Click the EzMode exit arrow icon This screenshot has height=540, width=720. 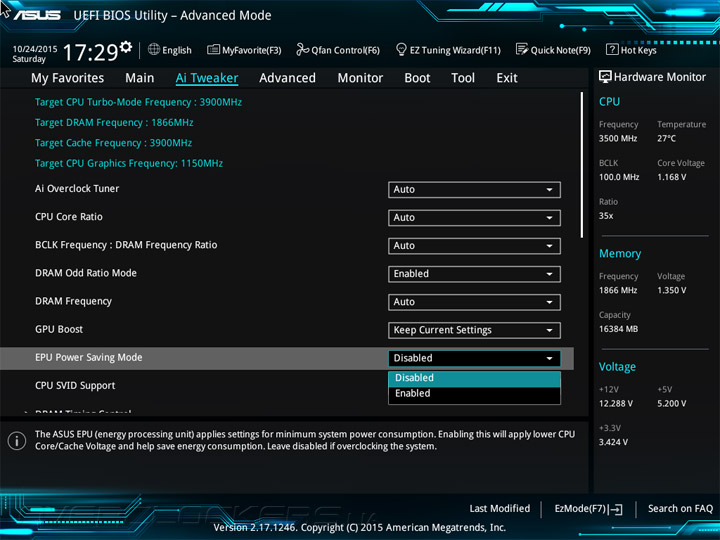pyautogui.click(x=615, y=509)
